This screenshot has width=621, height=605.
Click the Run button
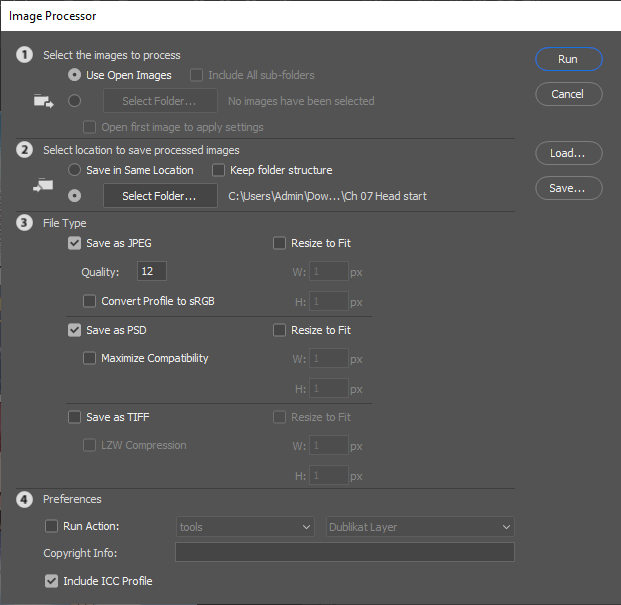click(x=569, y=59)
